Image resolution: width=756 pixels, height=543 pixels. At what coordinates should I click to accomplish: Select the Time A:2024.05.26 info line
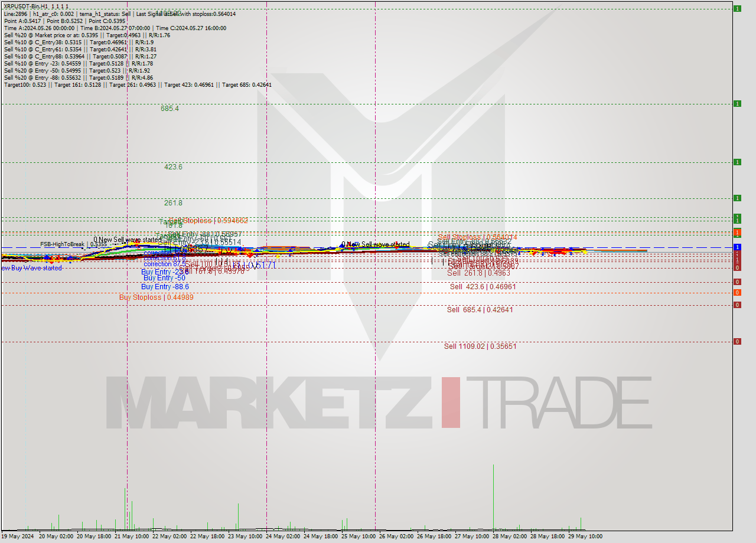coord(115,28)
